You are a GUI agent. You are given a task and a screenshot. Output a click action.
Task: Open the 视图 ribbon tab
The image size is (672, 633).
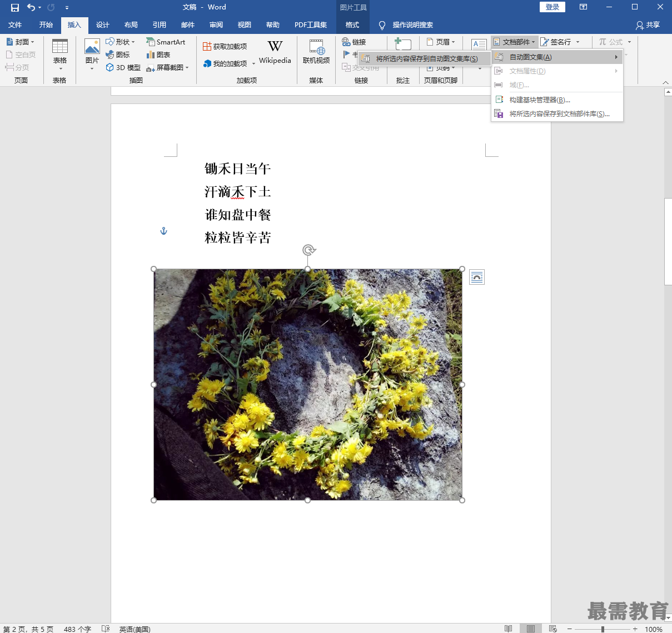(x=245, y=24)
